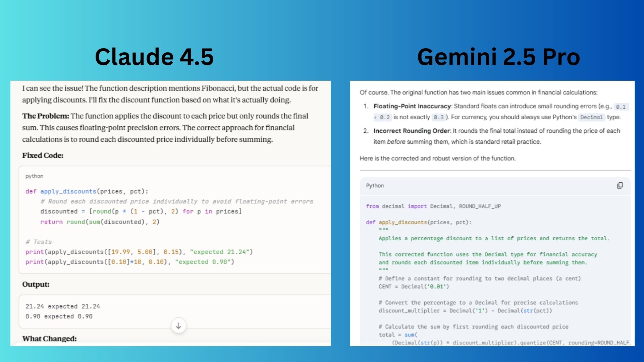
Task: Click 'Incorrect Rounding Order' list item title
Action: point(411,131)
